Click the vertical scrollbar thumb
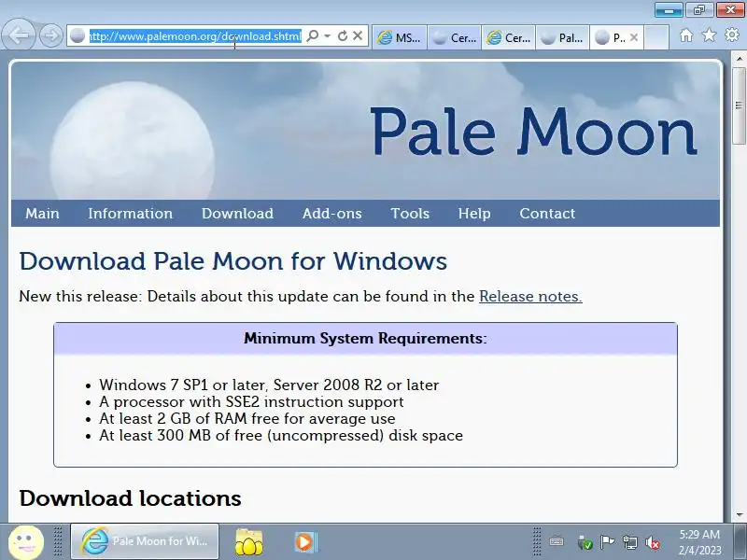Image resolution: width=747 pixels, height=560 pixels. [740, 105]
